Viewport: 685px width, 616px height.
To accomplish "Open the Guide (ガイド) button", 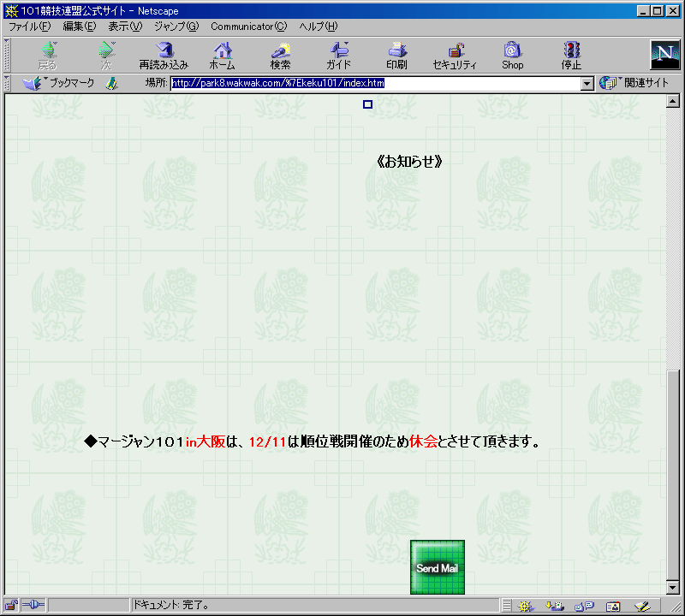I will point(338,56).
